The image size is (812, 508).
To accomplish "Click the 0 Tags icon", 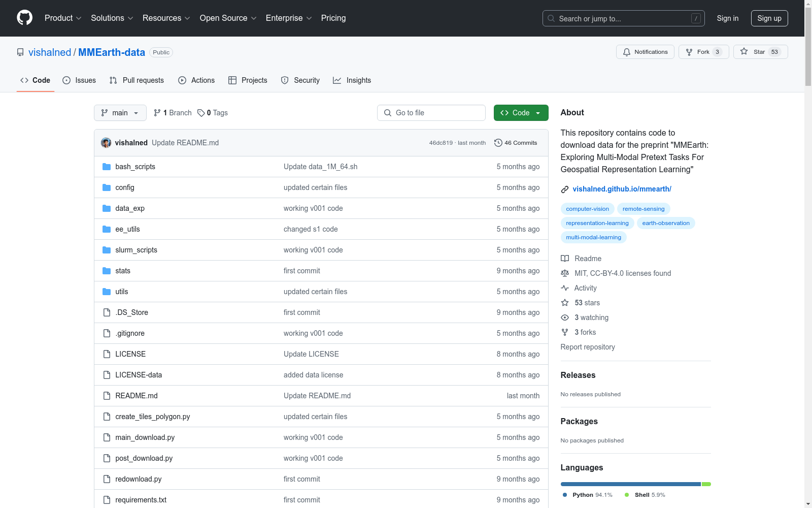I will click(x=201, y=113).
